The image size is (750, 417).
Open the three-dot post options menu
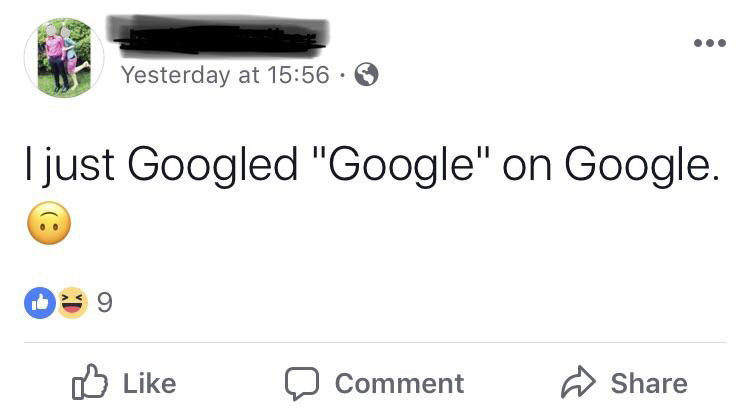click(x=709, y=45)
